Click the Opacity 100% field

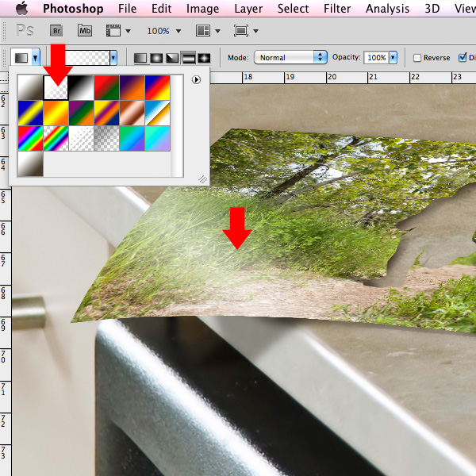[x=376, y=58]
